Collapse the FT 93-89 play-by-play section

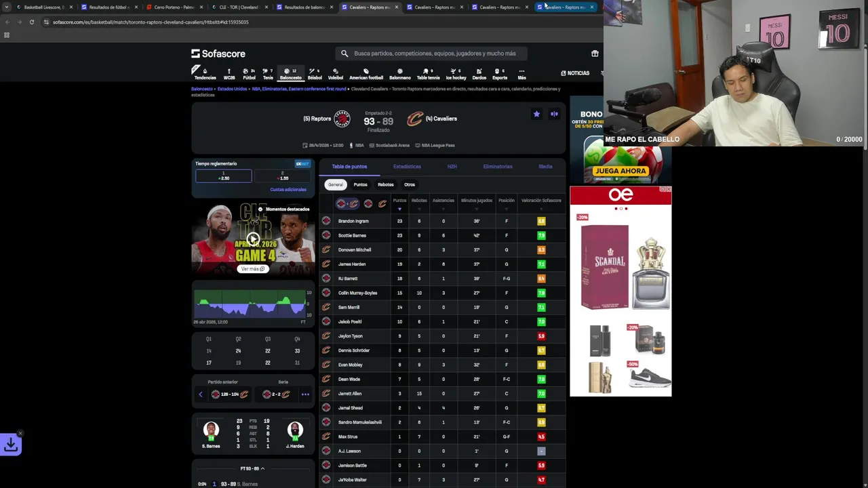[x=252, y=468]
